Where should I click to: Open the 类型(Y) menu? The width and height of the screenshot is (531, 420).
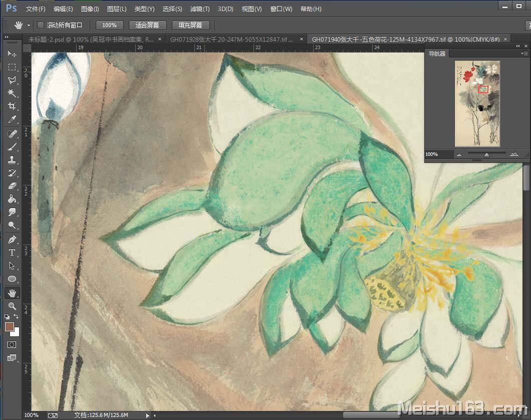click(145, 9)
